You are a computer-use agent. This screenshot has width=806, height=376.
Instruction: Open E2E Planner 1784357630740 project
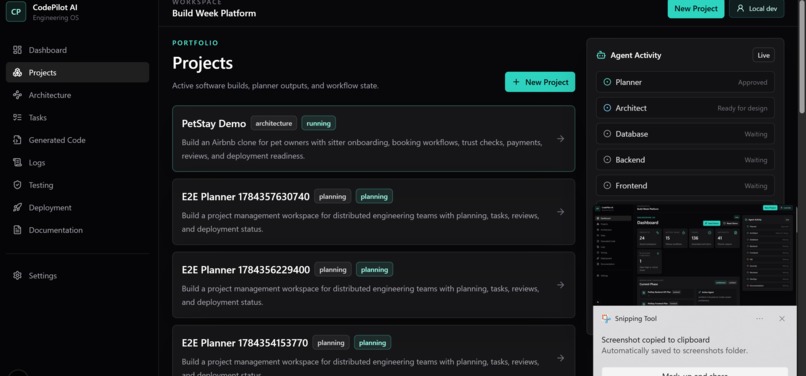coord(374,211)
